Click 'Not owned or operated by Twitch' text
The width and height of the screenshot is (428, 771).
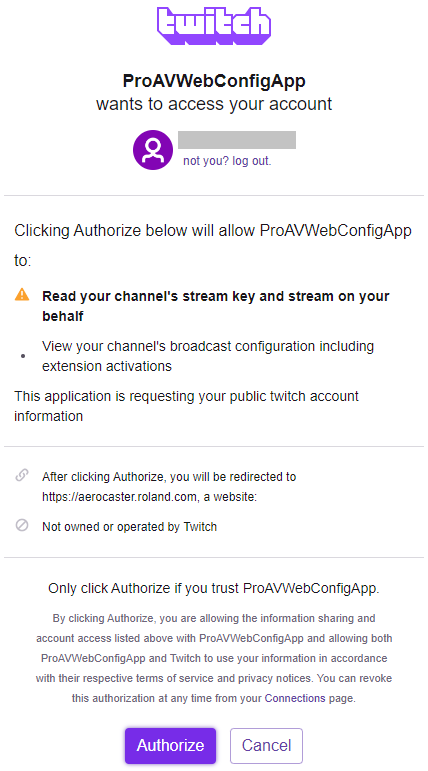coord(129,527)
